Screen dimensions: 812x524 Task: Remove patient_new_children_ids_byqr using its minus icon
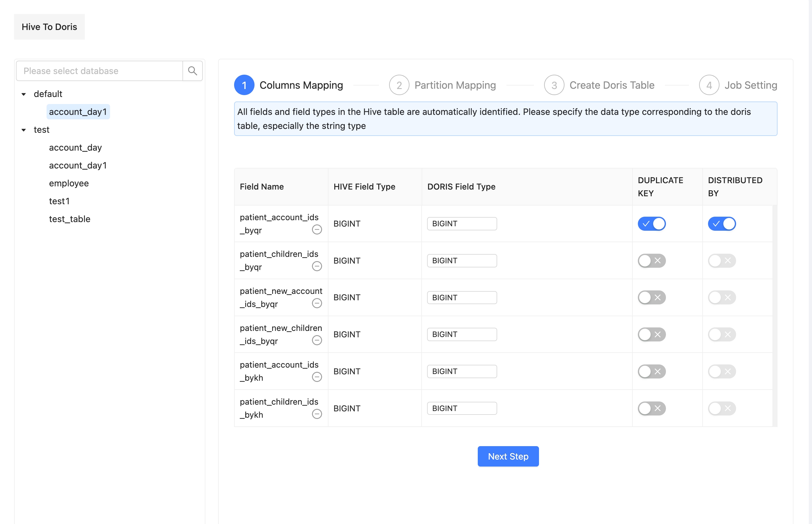(317, 340)
